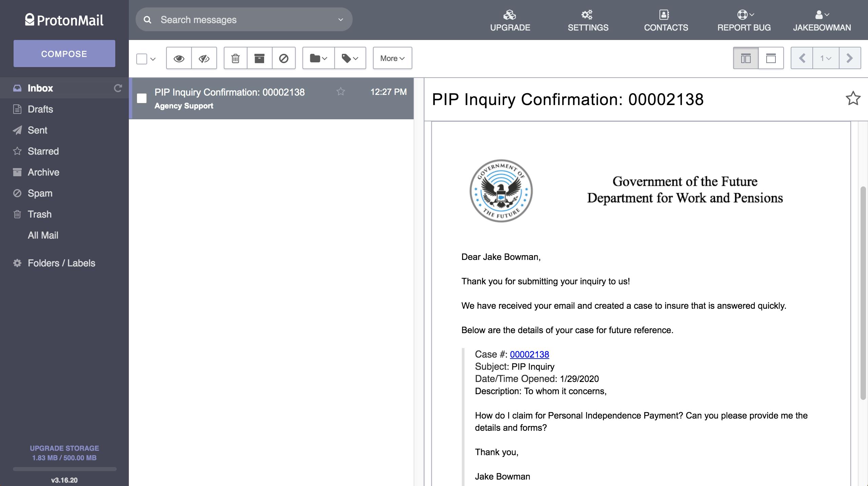Viewport: 868px width, 486px height.
Task: Go to next page arrow
Action: click(x=849, y=58)
